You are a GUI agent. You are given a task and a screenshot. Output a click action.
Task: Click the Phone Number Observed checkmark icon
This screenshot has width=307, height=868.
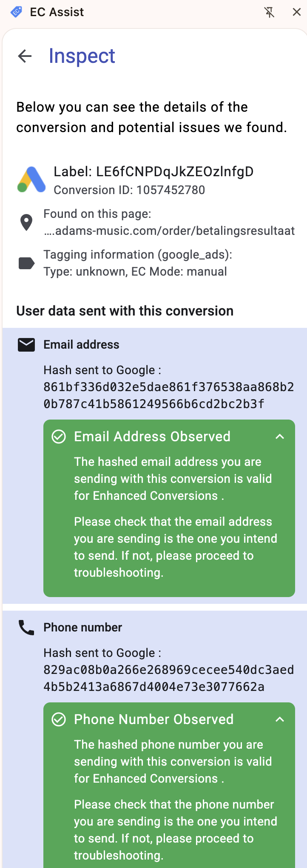tap(59, 719)
